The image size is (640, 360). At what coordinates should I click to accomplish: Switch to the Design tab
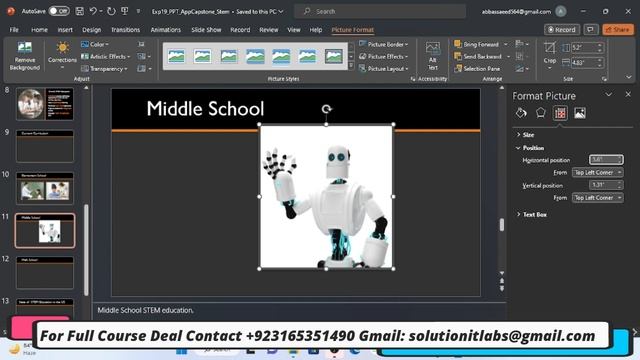[91, 30]
